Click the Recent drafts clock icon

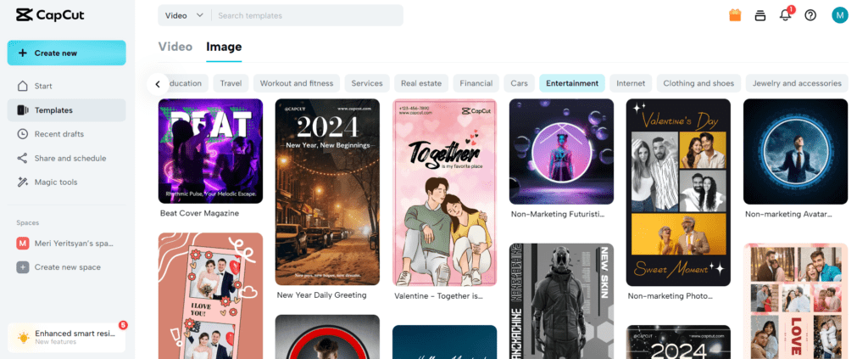coord(23,134)
